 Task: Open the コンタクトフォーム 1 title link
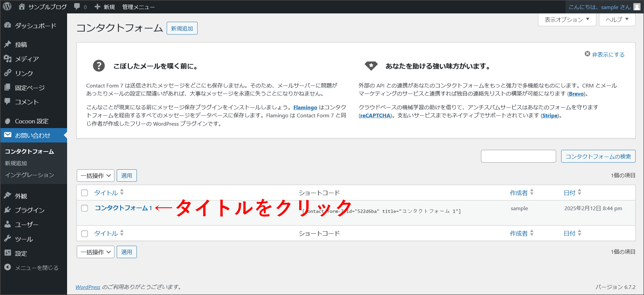(123, 208)
